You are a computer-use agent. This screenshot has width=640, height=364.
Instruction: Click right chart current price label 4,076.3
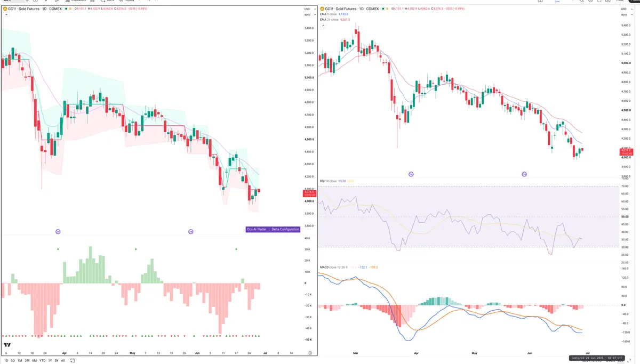pos(626,151)
